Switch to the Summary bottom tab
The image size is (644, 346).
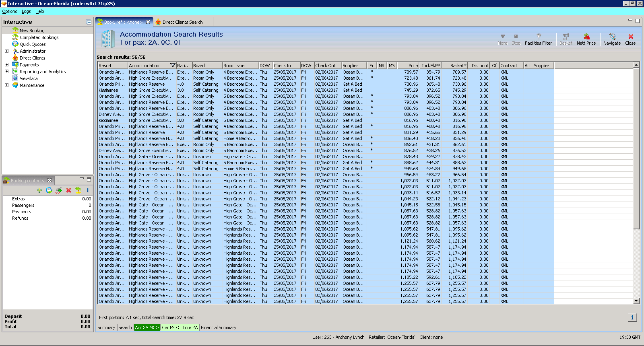(x=106, y=327)
